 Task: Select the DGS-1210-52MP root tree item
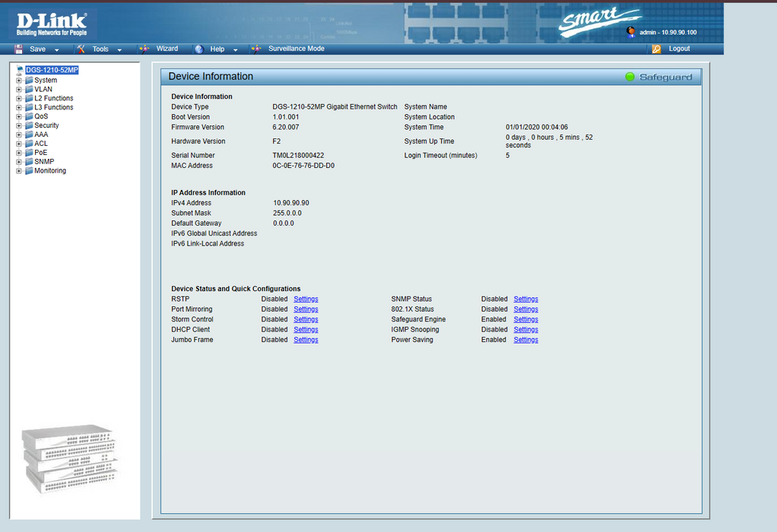(52, 71)
